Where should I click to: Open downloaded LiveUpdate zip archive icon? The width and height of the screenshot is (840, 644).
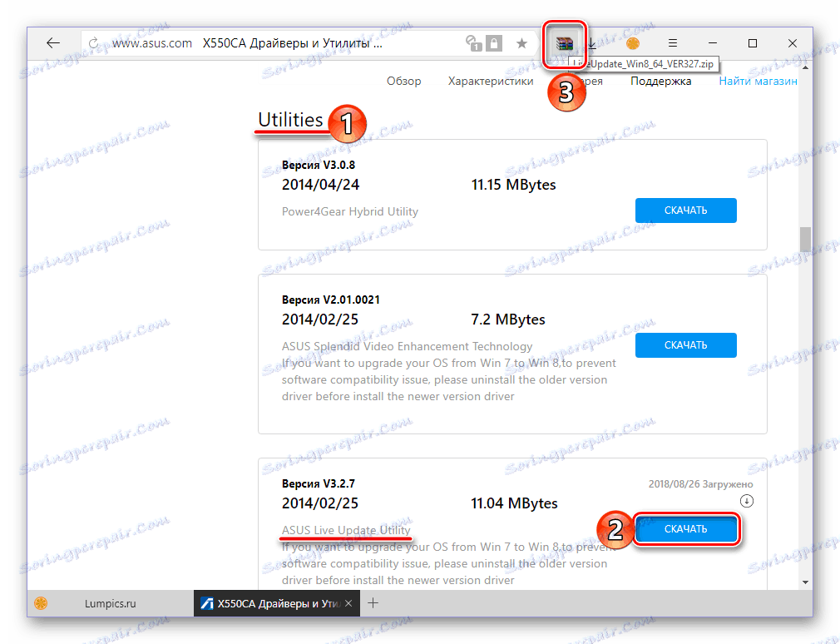point(565,43)
